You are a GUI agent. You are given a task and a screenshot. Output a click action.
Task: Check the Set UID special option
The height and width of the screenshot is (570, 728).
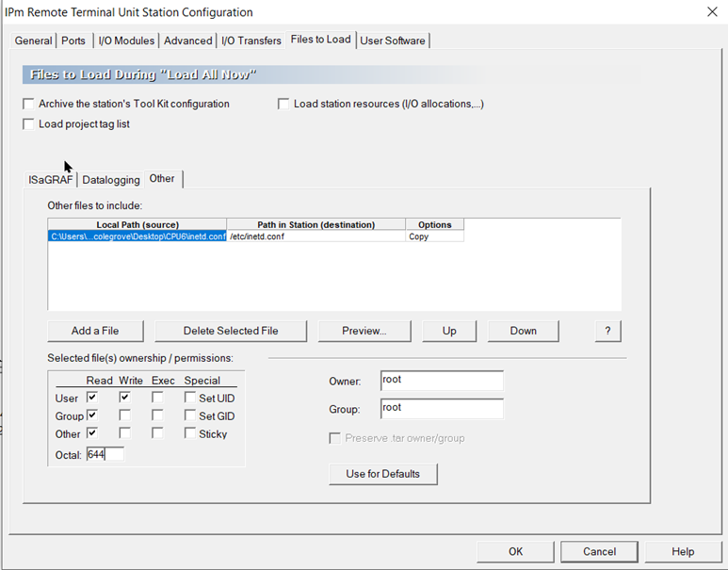coord(190,398)
